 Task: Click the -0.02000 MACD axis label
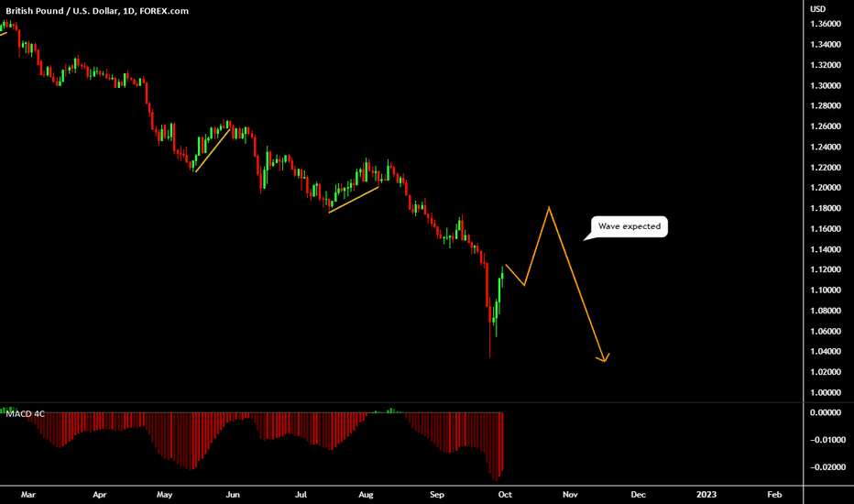point(827,467)
